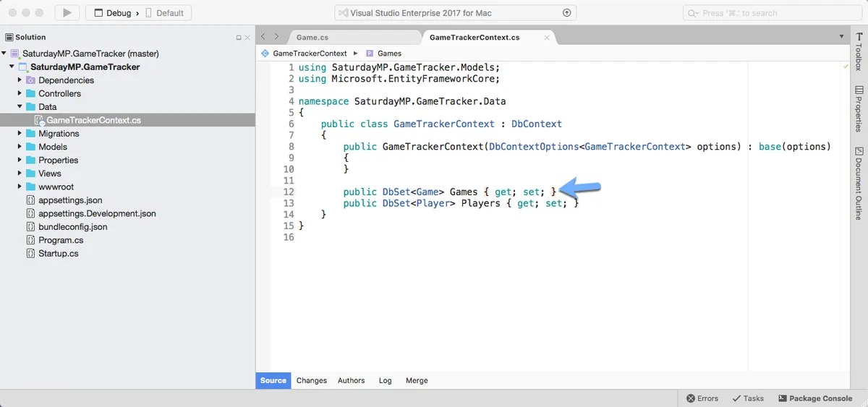The image size is (868, 407).
Task: Click the Solution pad title
Action: tap(30, 37)
